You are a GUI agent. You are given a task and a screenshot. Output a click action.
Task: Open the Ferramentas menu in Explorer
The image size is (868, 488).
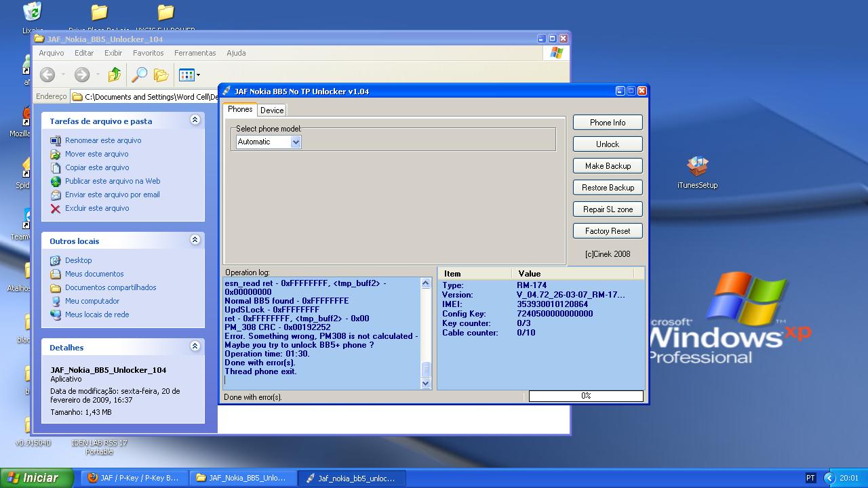(x=195, y=53)
